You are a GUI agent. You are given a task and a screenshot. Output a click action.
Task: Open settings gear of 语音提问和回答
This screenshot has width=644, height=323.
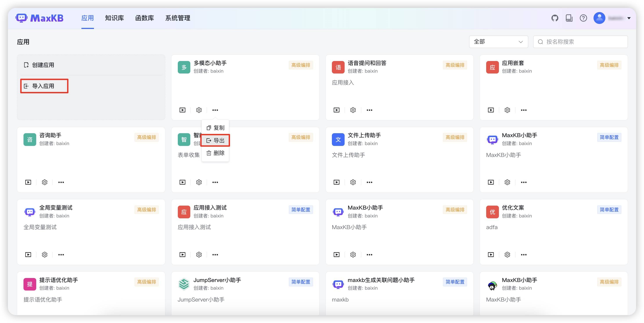(x=353, y=110)
